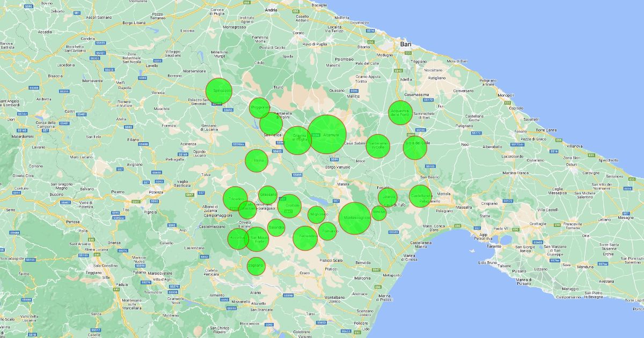Click the Sala Consilina label
The image size is (644, 338).
pos(105,266)
